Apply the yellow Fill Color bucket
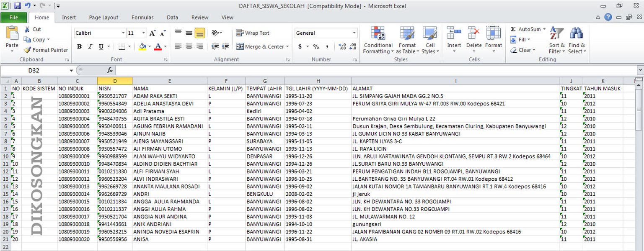The height and width of the screenshot is (251, 644). point(142,46)
